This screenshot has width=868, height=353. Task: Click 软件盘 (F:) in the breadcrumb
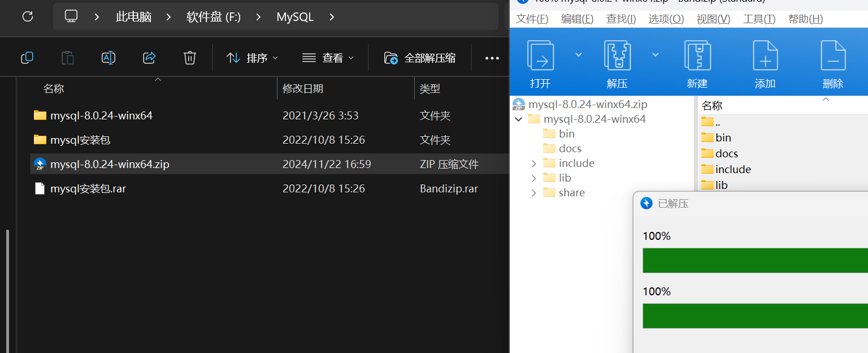[x=214, y=17]
